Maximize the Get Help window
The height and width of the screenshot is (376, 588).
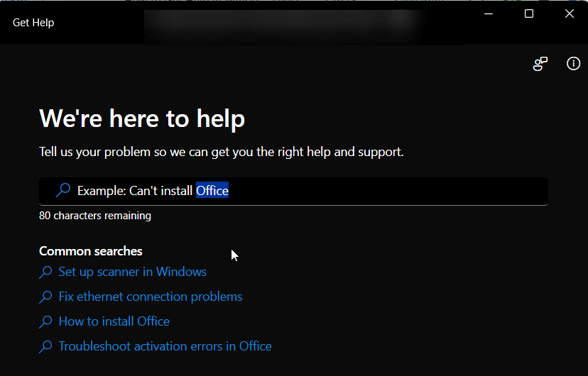point(529,13)
